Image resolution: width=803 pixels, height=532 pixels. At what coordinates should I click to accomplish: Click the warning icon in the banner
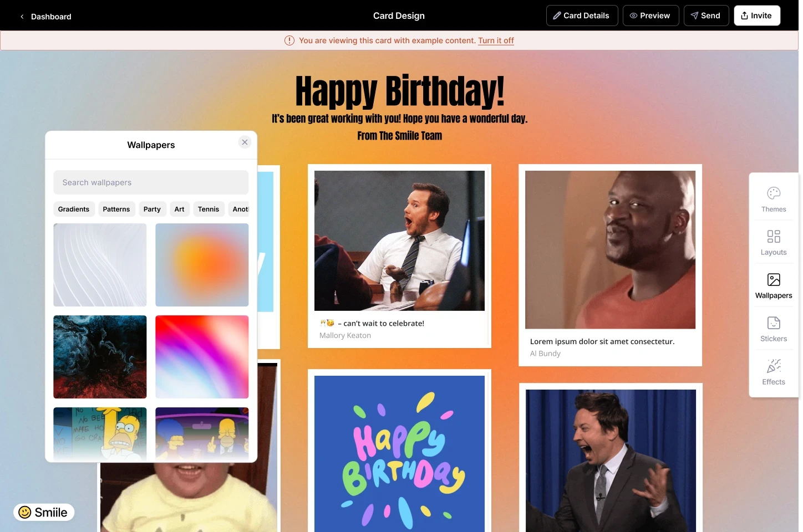coord(289,40)
